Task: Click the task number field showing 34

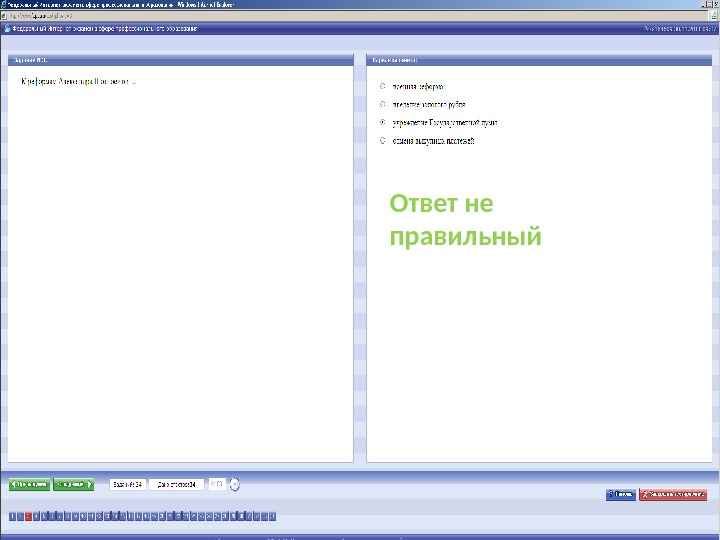Action: pyautogui.click(x=128, y=484)
